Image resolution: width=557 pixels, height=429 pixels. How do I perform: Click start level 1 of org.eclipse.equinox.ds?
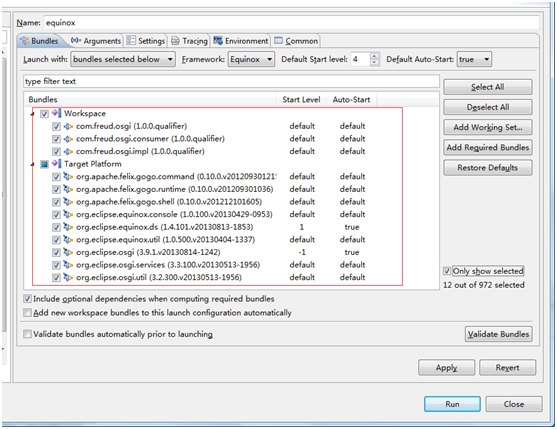pos(302,227)
